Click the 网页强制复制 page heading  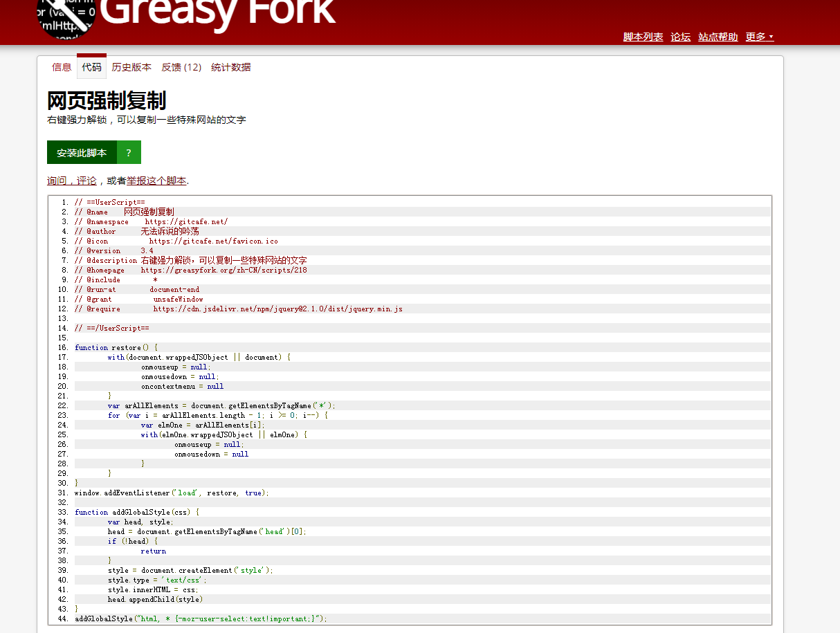(x=107, y=100)
